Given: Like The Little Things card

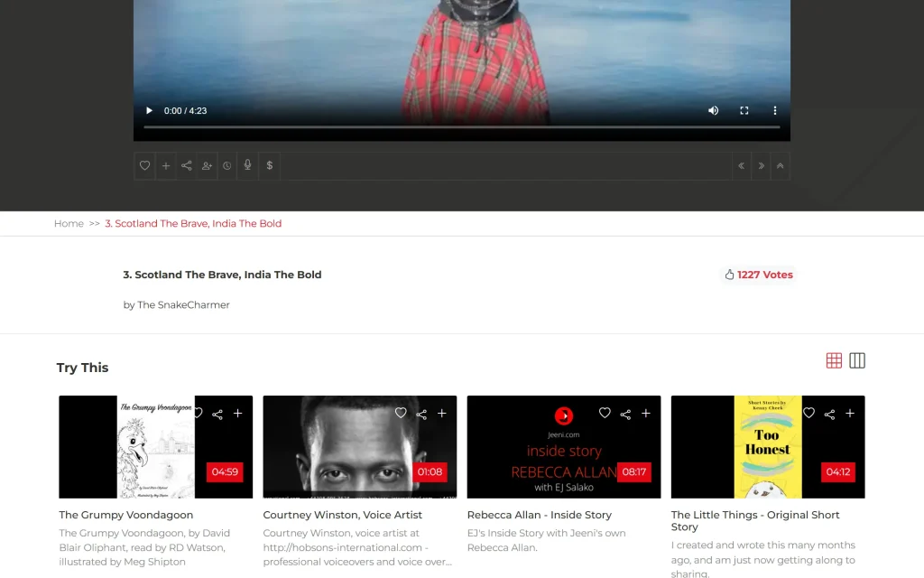Looking at the screenshot, I should (x=808, y=413).
